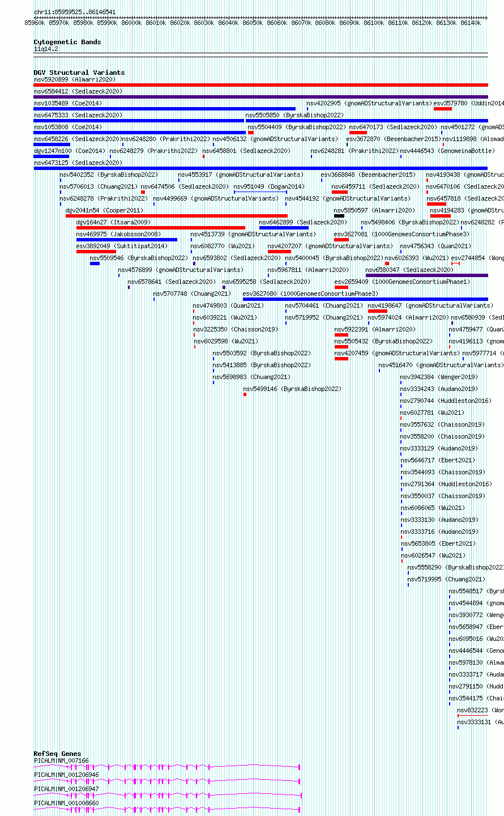
Task: Click the blue bar under nsv5509546 (ByrskaBishop2022)
Action: click(95, 263)
